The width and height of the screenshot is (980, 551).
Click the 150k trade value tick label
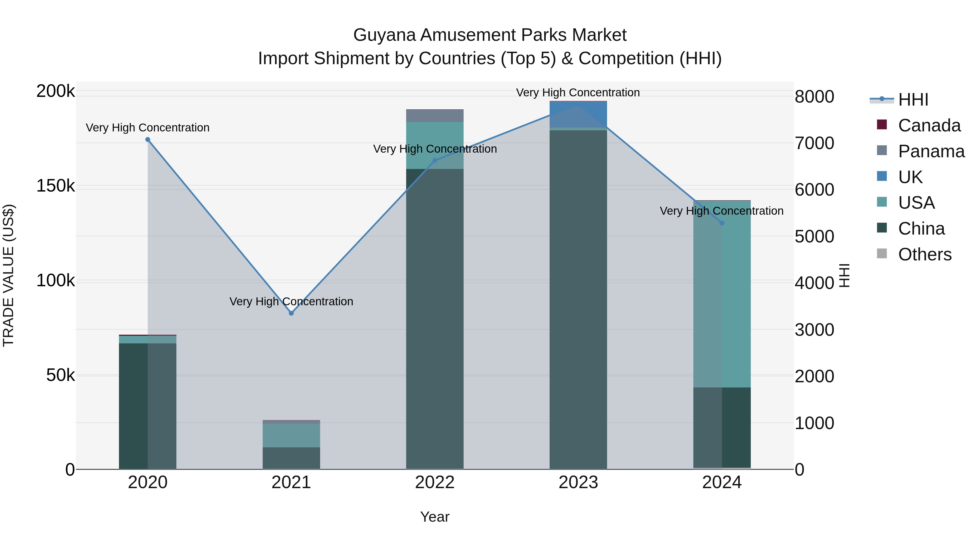click(56, 186)
